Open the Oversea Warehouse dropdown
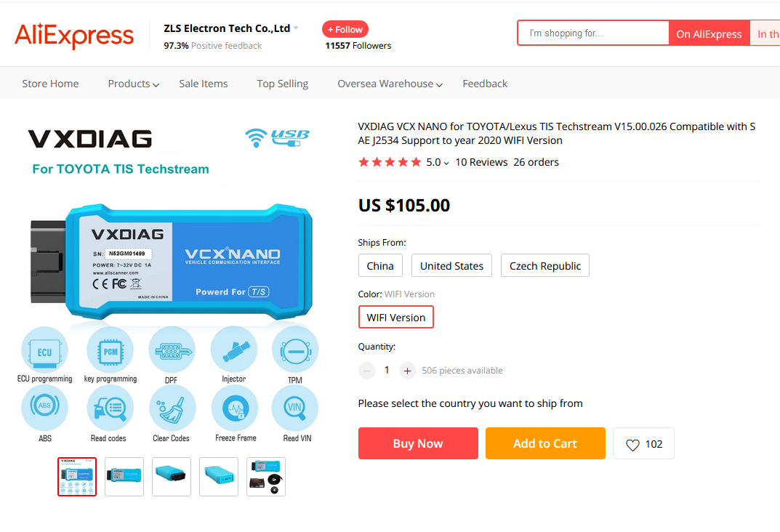Viewport: 780px width, 532px height. pos(390,84)
